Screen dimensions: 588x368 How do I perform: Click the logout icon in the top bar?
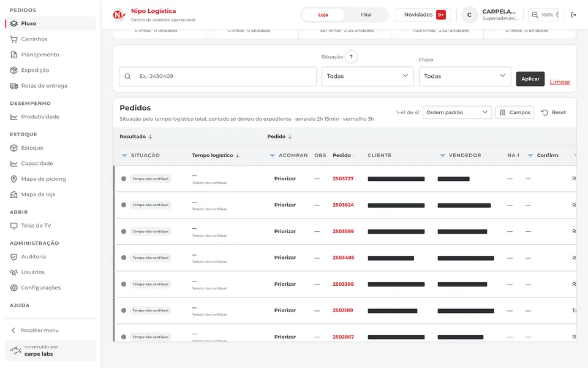[x=573, y=15]
